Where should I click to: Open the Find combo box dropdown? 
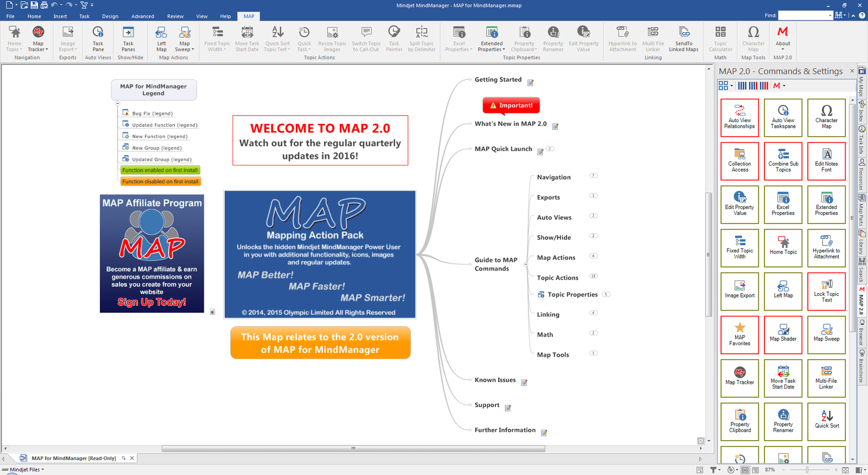coord(830,16)
